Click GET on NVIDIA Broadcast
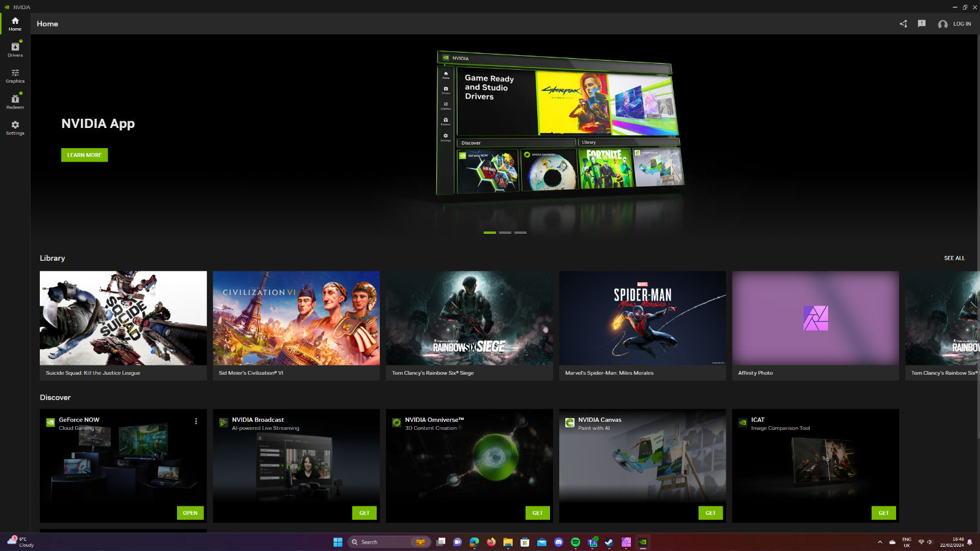The width and height of the screenshot is (980, 551). coord(364,512)
